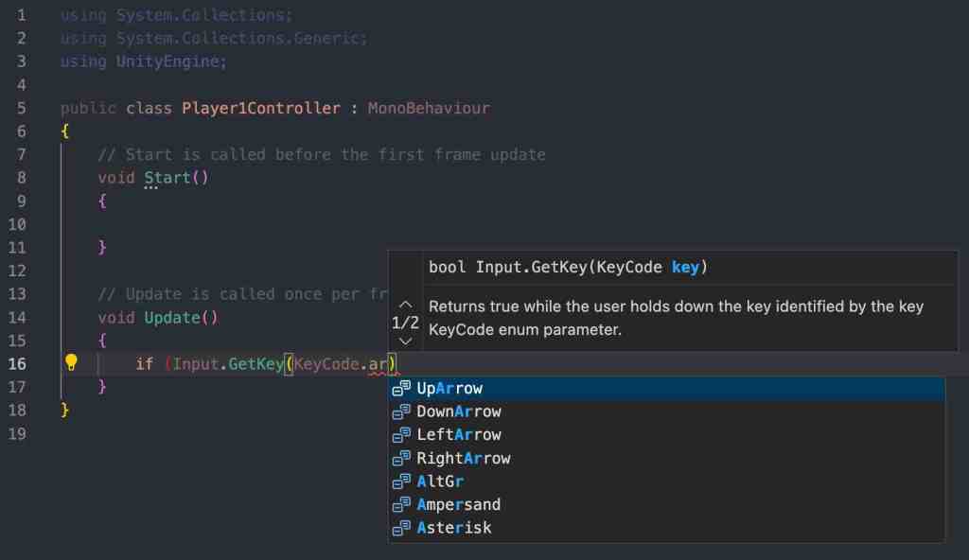The image size is (969, 560).
Task: Click the Start method name
Action: (x=167, y=178)
